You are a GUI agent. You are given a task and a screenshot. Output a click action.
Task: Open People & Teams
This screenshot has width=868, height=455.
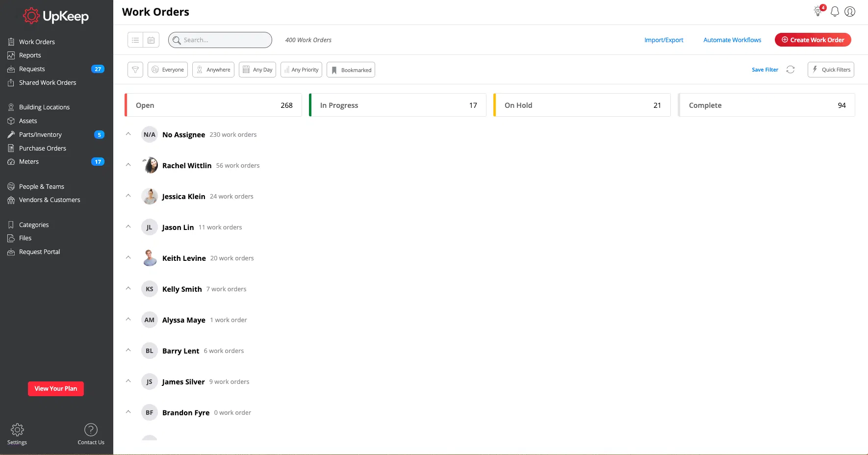[x=36, y=186]
